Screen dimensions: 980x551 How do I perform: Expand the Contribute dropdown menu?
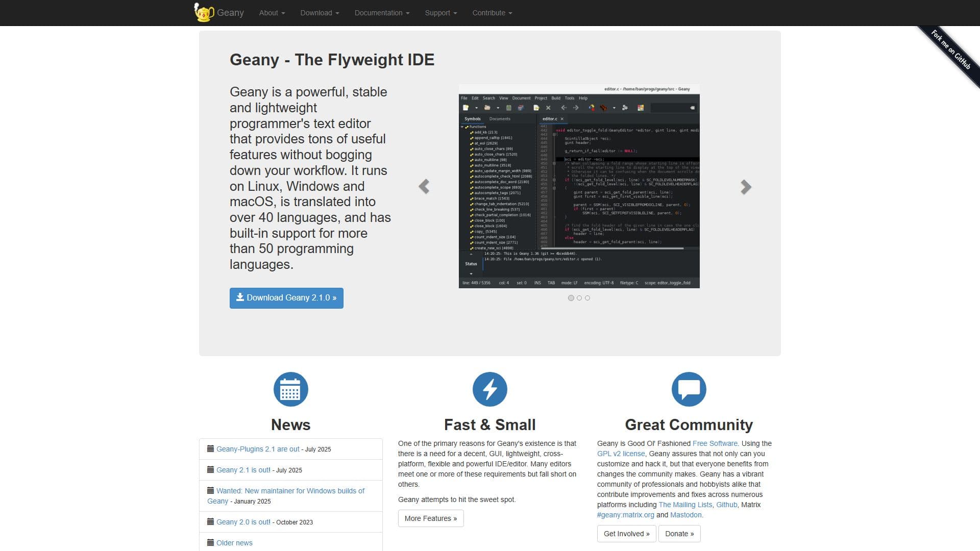492,13
